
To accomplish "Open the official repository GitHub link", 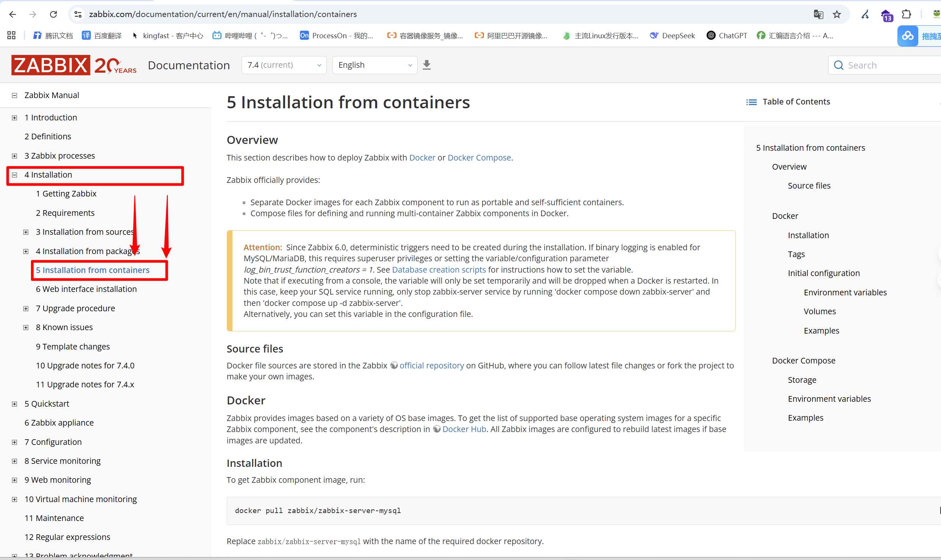I will pos(432,366).
